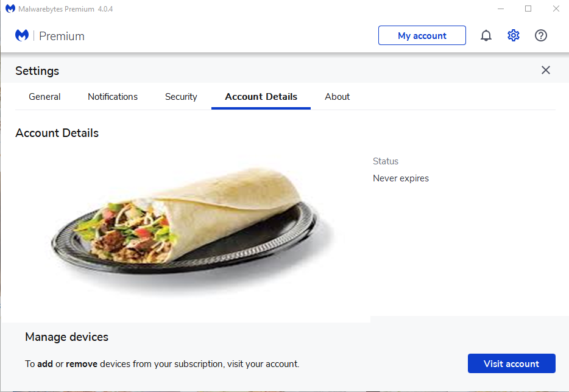The height and width of the screenshot is (392, 569).
Task: Open My account
Action: click(x=422, y=36)
